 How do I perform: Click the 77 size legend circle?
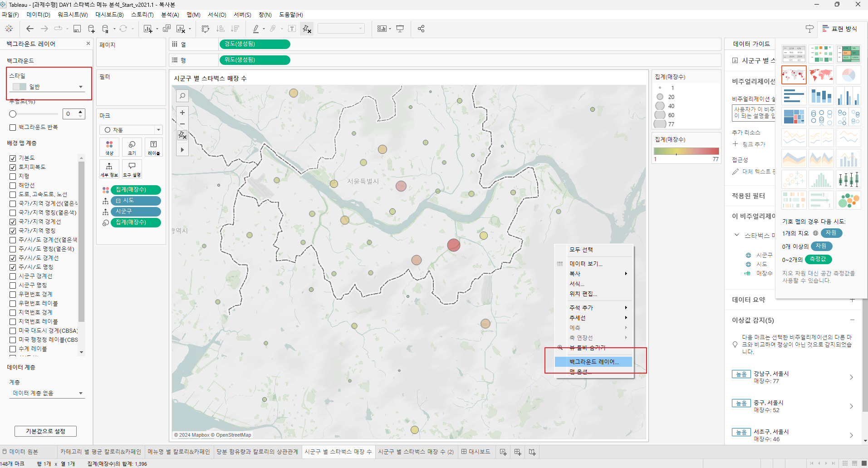tap(660, 124)
